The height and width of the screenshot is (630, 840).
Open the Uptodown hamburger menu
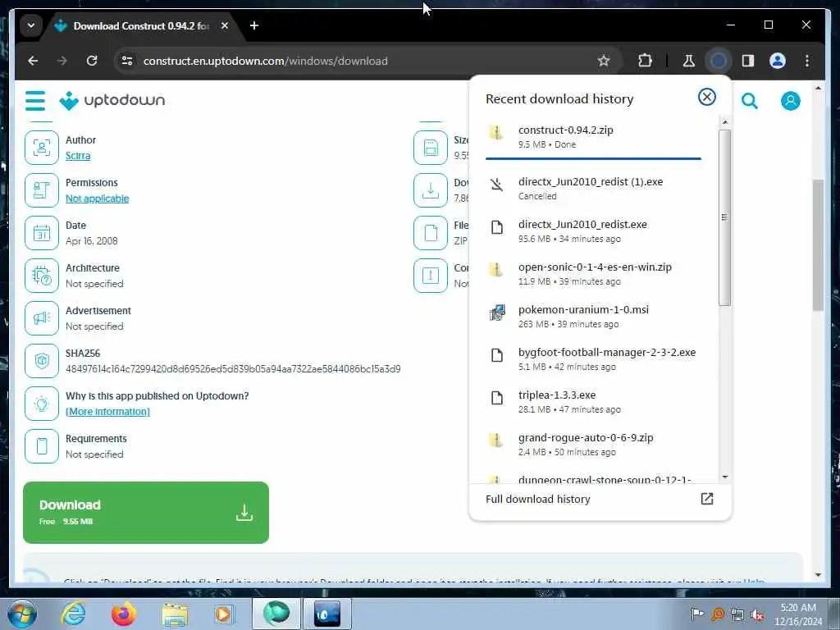[x=35, y=100]
